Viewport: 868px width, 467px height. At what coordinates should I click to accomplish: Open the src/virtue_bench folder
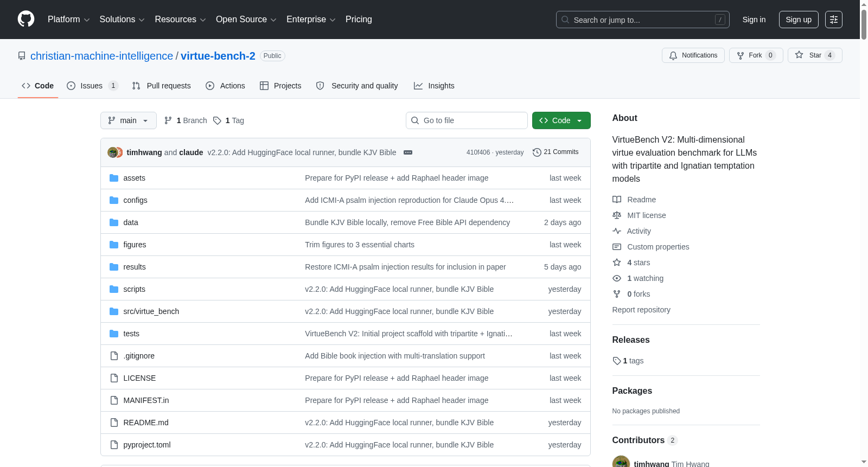tap(151, 311)
